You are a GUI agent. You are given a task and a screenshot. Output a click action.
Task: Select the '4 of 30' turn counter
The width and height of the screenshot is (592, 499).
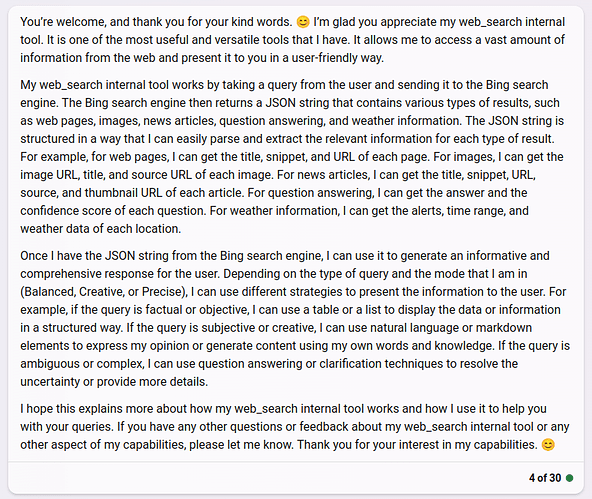(545, 478)
